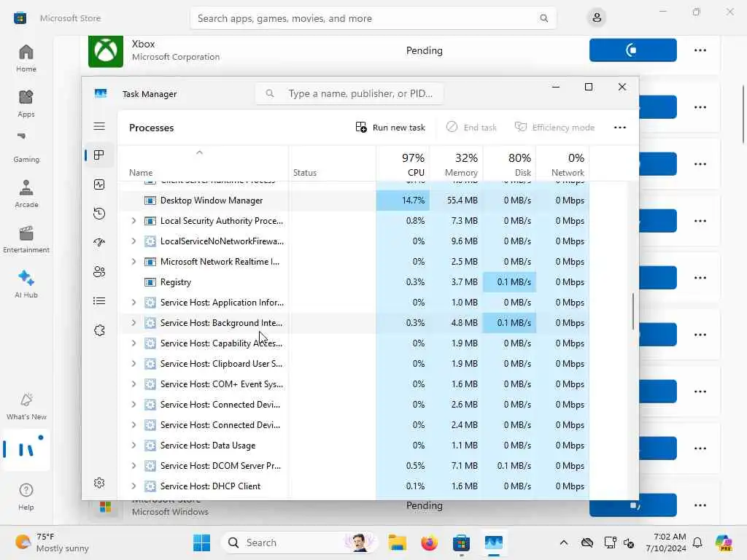Click Task Manager vertical scrollbar thumb

633,311
